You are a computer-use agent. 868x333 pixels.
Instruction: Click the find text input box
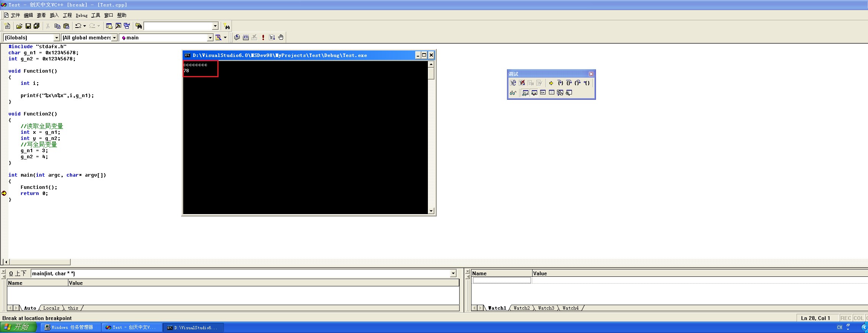pyautogui.click(x=178, y=26)
